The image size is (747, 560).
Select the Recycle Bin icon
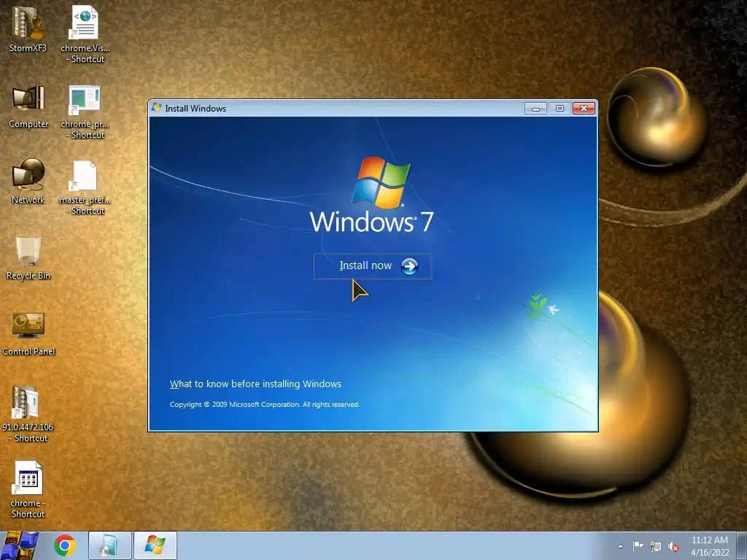(x=28, y=257)
